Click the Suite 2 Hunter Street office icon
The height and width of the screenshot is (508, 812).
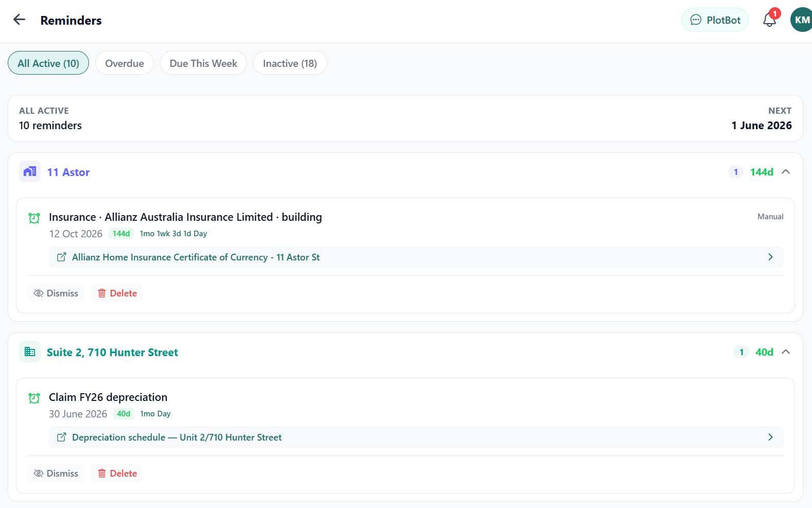pos(30,352)
